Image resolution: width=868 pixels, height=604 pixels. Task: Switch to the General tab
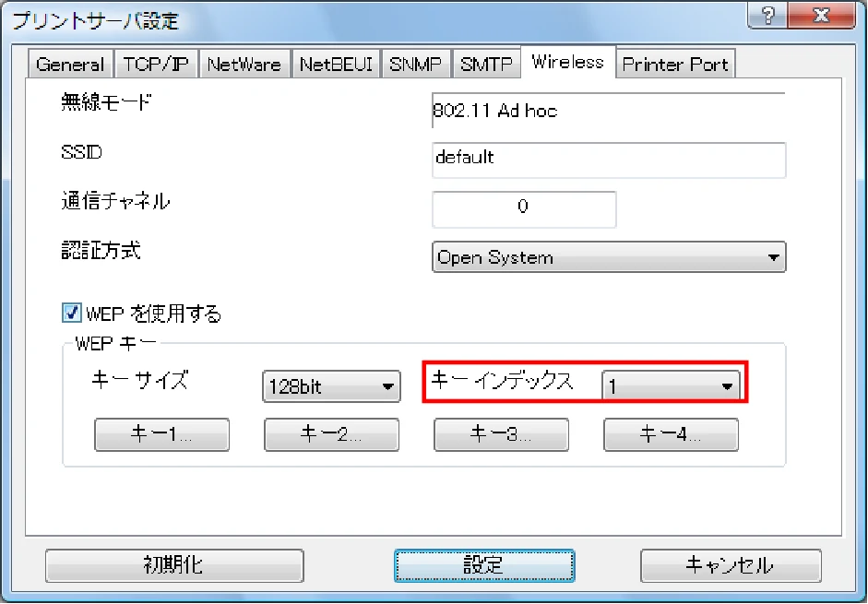(70, 64)
